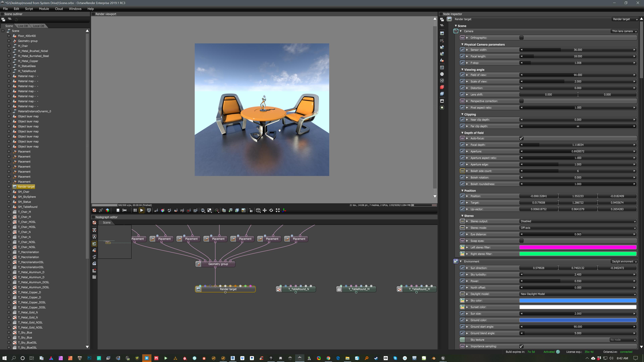Image resolution: width=644 pixels, height=362 pixels.
Task: Click the viewport lock icon
Action: [251, 210]
